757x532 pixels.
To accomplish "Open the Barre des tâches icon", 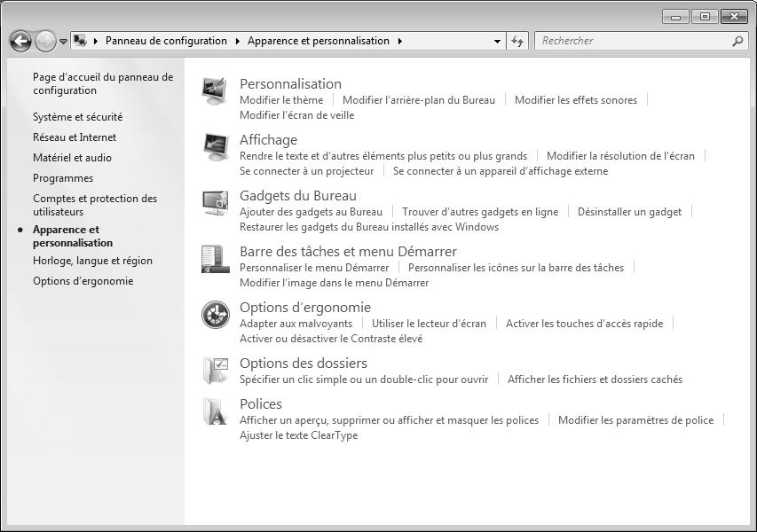I will [215, 259].
